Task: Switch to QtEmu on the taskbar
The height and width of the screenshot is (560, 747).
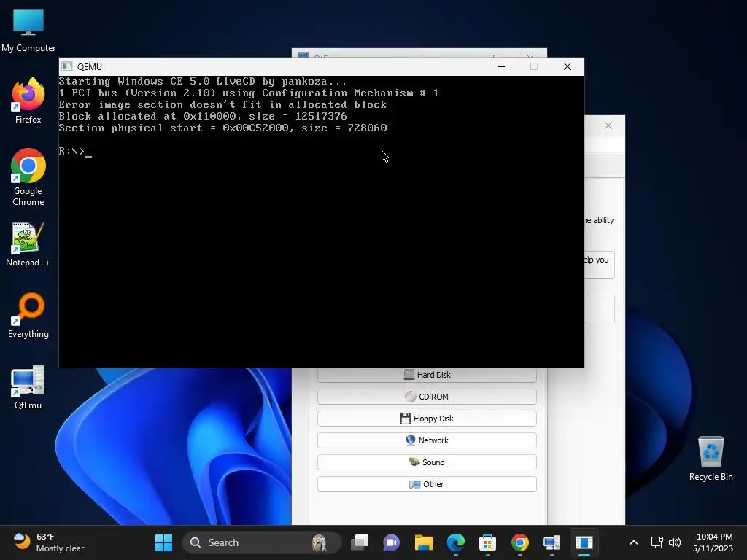Action: (551, 542)
